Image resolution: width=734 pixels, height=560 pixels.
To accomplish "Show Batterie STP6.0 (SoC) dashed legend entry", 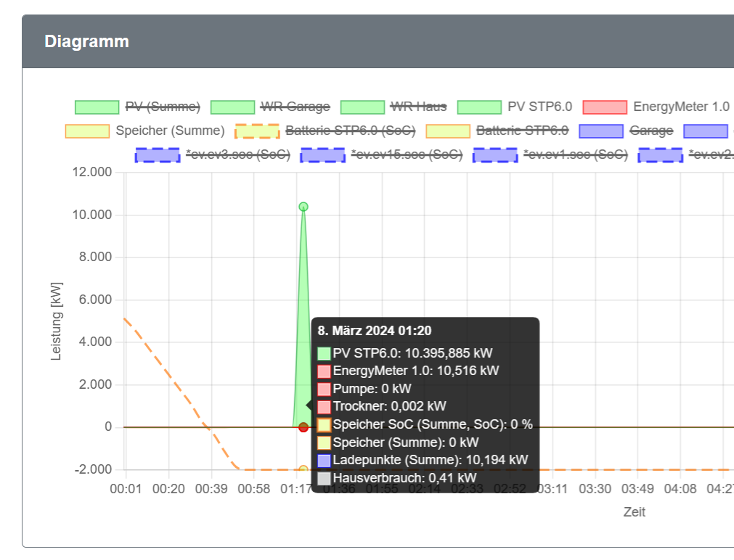I will click(325, 131).
